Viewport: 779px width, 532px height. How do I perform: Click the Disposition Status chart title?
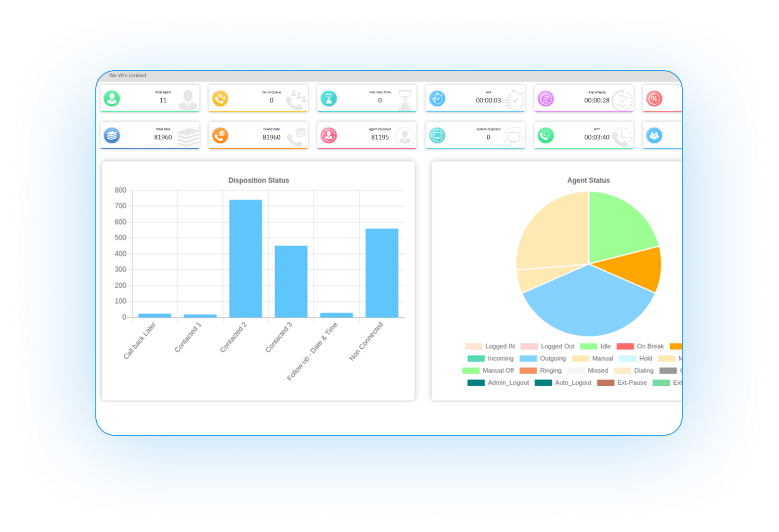[x=259, y=180]
